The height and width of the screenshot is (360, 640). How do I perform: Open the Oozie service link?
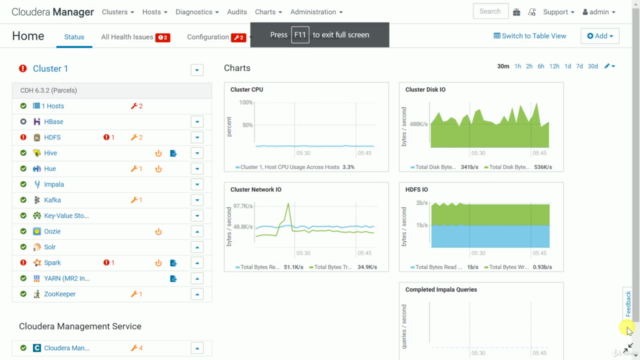tap(52, 231)
